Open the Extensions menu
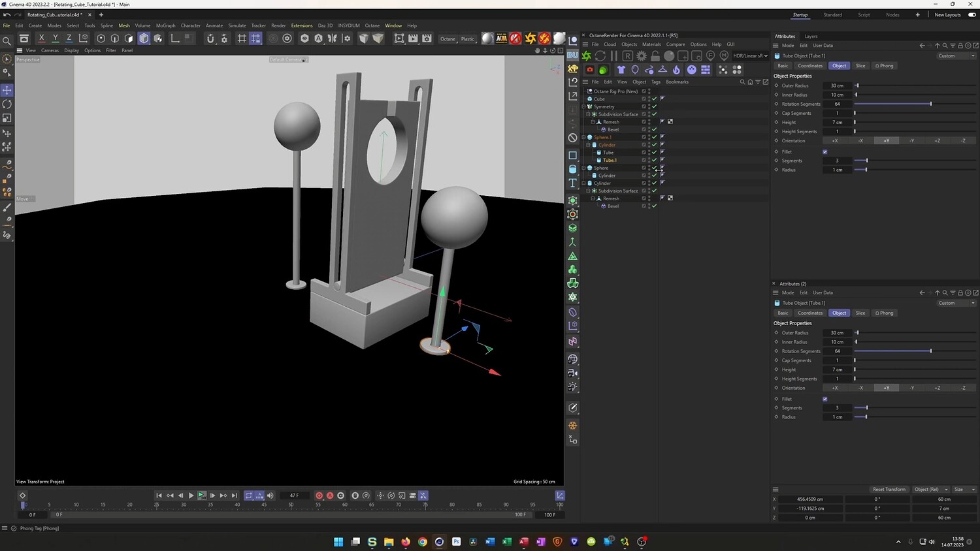 point(301,25)
